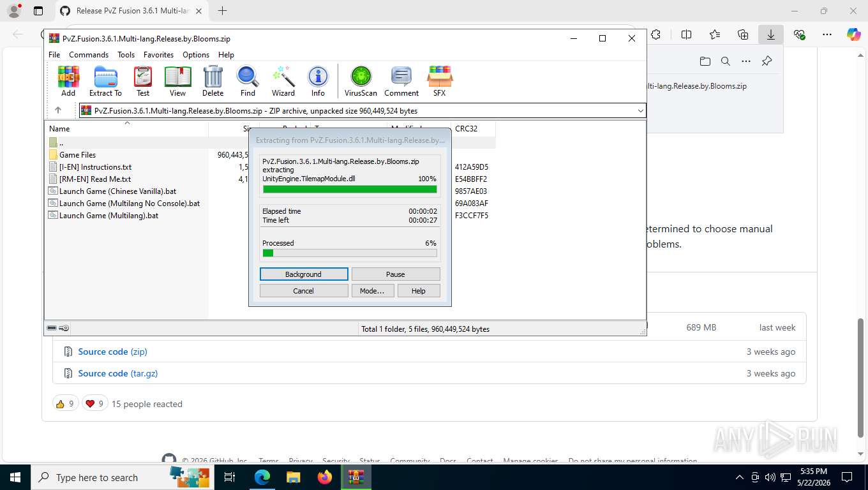Click the taskbar clock
Viewport: 868px width, 490px height.
pyautogui.click(x=814, y=477)
